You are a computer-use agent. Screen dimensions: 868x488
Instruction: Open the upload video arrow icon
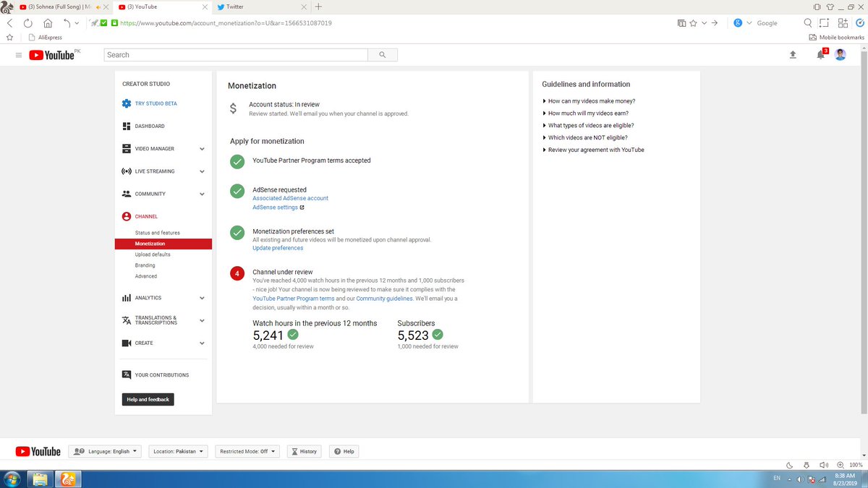click(x=793, y=55)
